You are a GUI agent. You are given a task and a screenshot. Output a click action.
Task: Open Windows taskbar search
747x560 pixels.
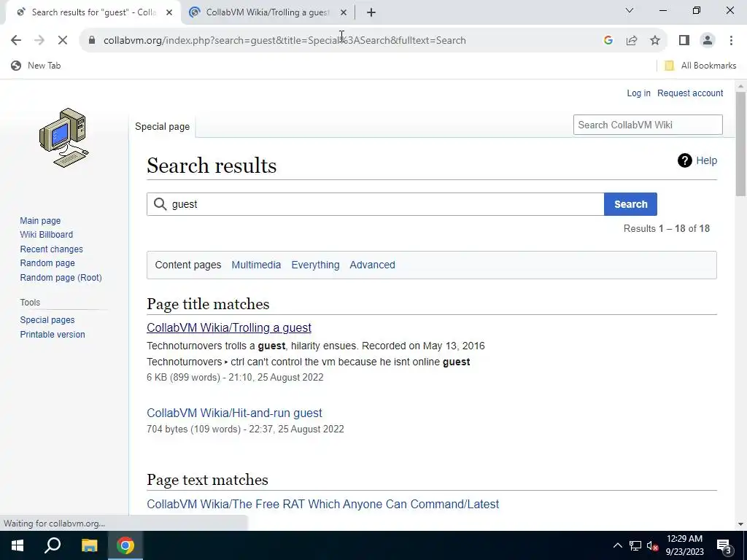[x=53, y=545]
